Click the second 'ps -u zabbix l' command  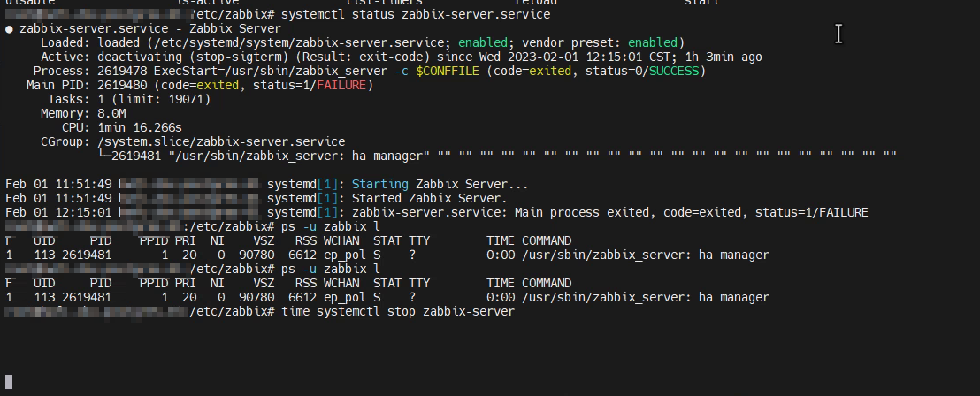coord(331,270)
